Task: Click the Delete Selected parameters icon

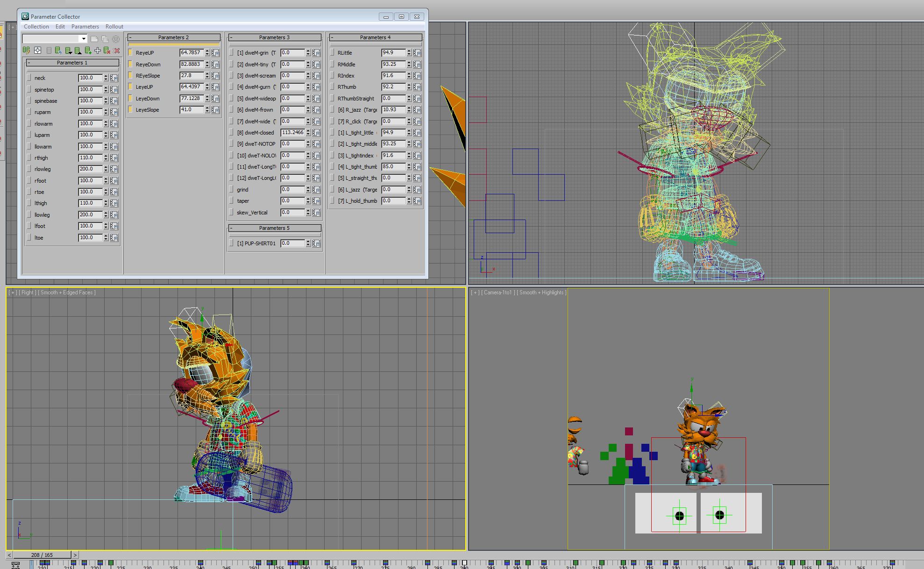Action: coord(107,50)
